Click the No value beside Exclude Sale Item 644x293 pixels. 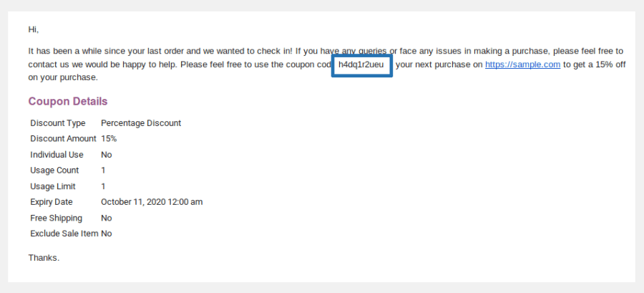coord(107,234)
